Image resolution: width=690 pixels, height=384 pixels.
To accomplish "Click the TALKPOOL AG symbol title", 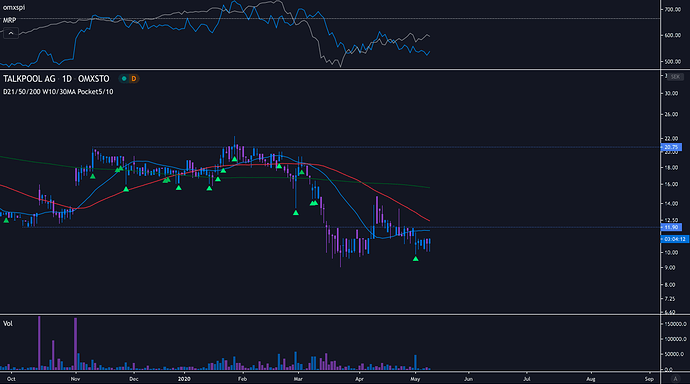I will point(29,79).
